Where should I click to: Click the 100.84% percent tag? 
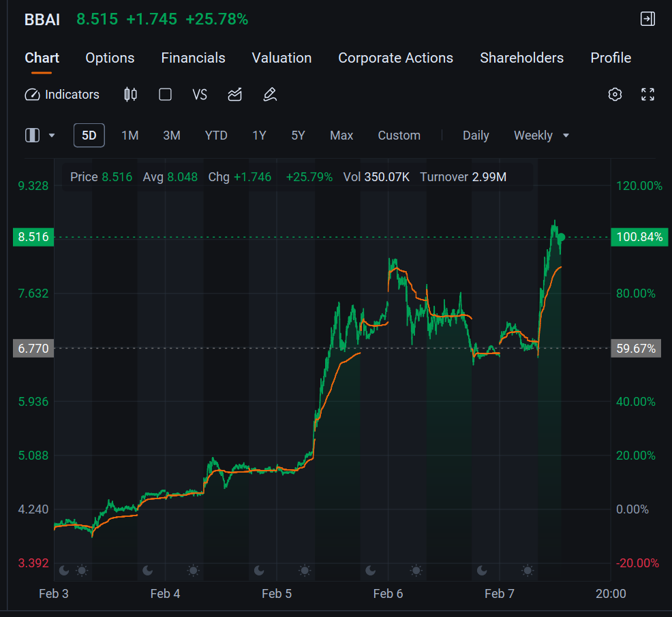coord(639,237)
